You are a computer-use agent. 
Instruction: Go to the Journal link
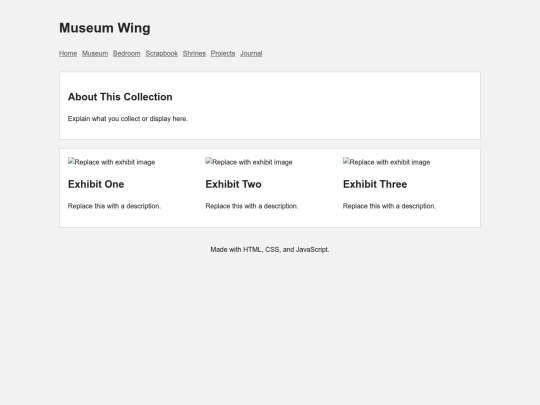pos(251,53)
